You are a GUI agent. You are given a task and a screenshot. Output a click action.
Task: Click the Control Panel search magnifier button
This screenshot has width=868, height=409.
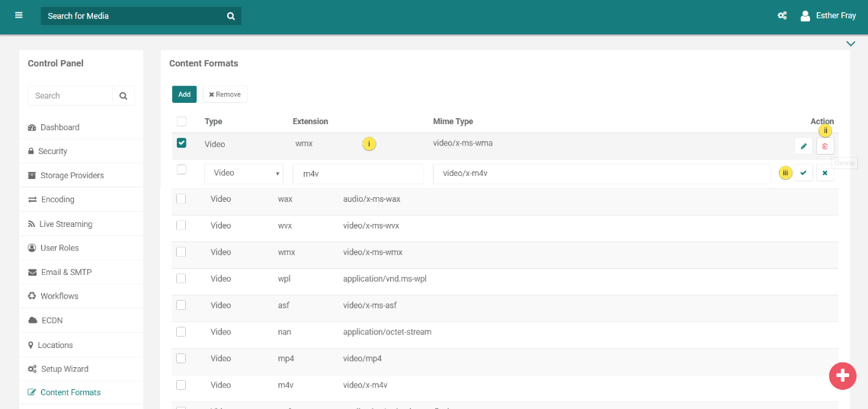[123, 96]
